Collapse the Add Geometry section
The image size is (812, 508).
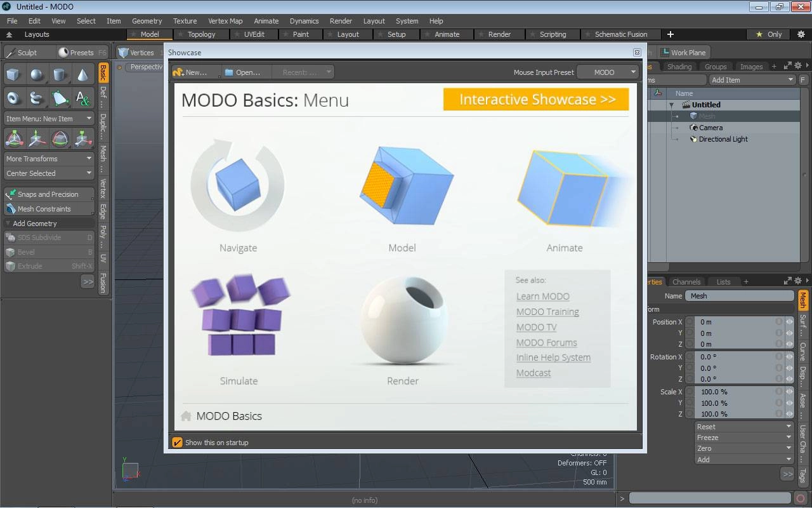pyautogui.click(x=8, y=224)
